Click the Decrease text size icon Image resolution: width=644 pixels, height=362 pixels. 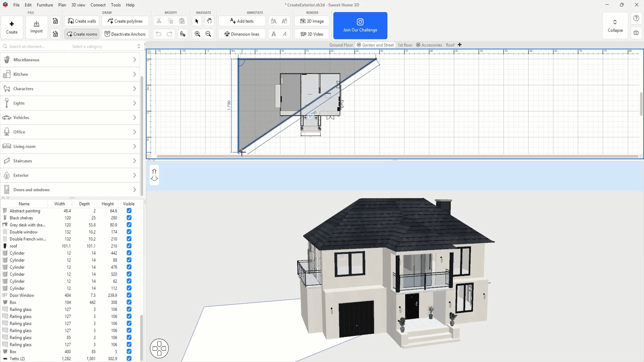[x=284, y=21]
